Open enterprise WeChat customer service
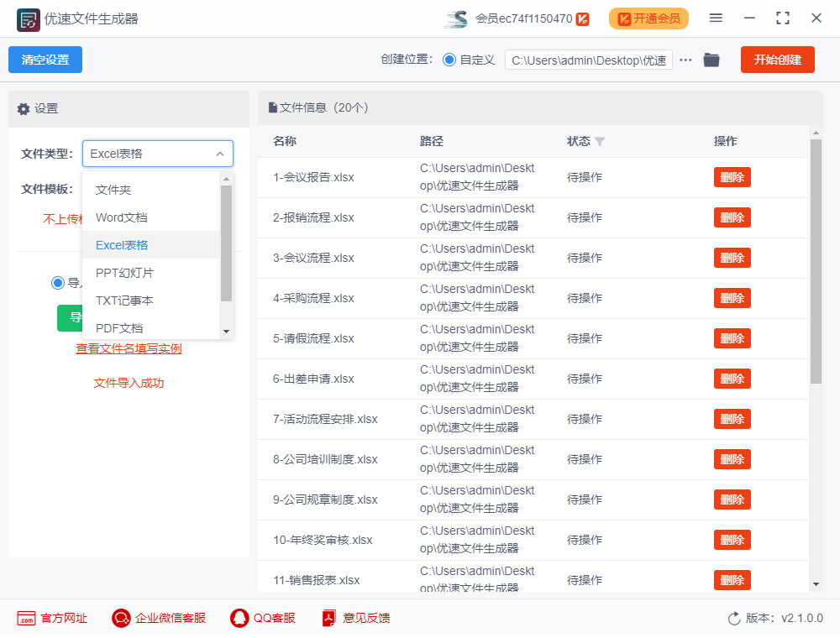Image resolution: width=840 pixels, height=638 pixels. [x=121, y=619]
